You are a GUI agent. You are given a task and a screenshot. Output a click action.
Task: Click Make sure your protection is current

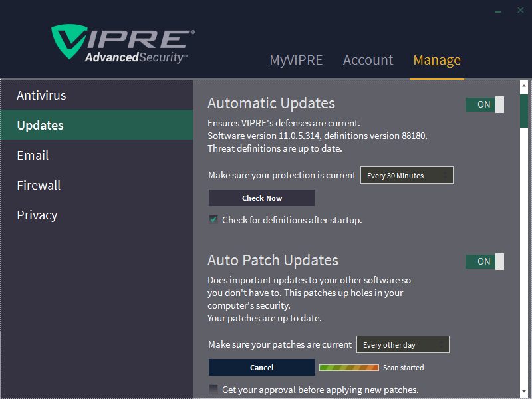tap(282, 175)
